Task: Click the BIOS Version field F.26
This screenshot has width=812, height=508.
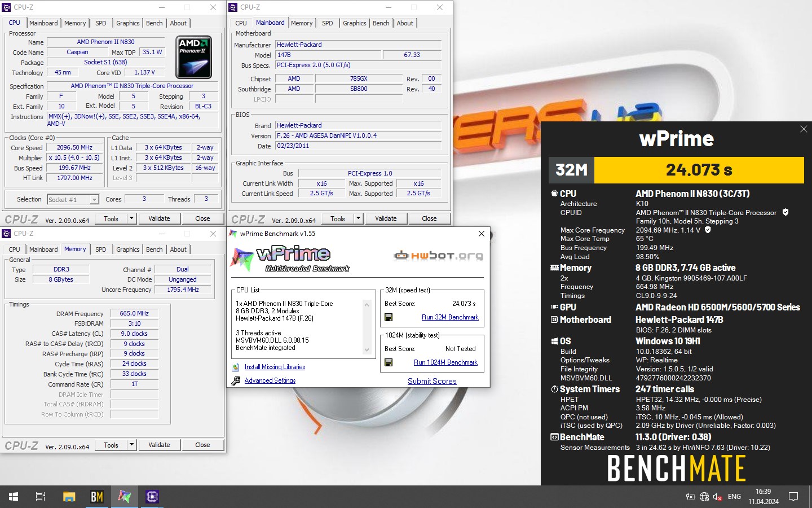Action: (358, 135)
